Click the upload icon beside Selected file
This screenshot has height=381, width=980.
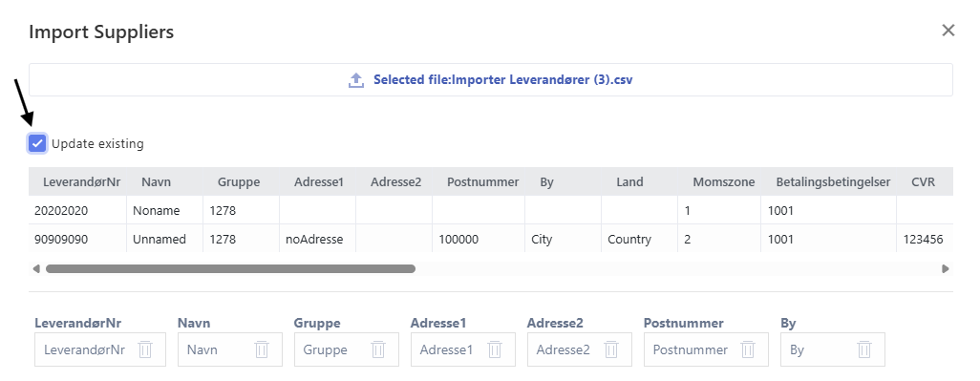coord(355,80)
